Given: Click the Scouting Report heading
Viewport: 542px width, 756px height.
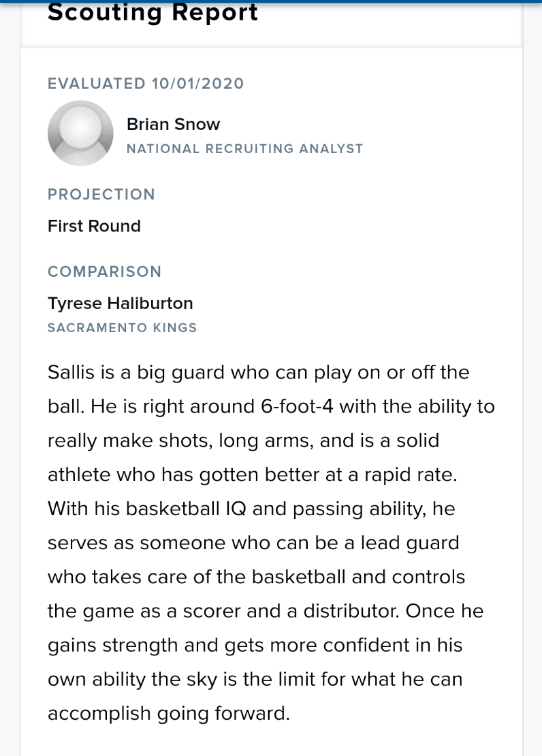Looking at the screenshot, I should point(153,12).
